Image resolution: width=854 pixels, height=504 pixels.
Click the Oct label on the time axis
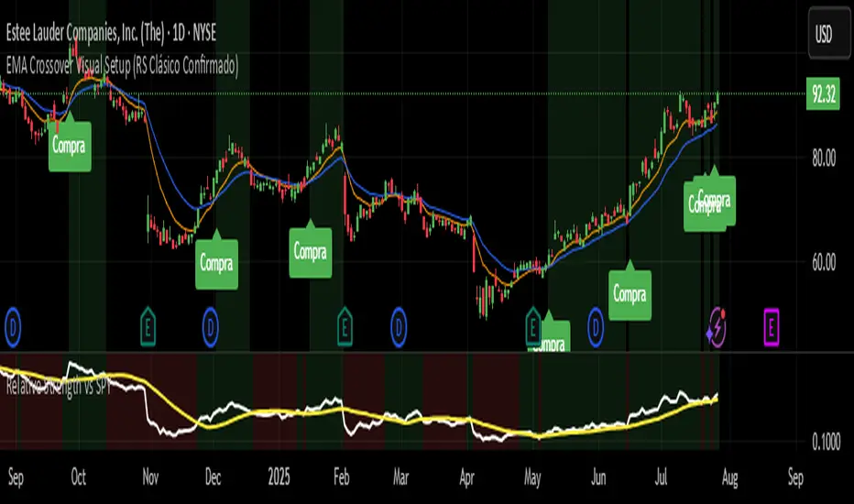click(79, 477)
